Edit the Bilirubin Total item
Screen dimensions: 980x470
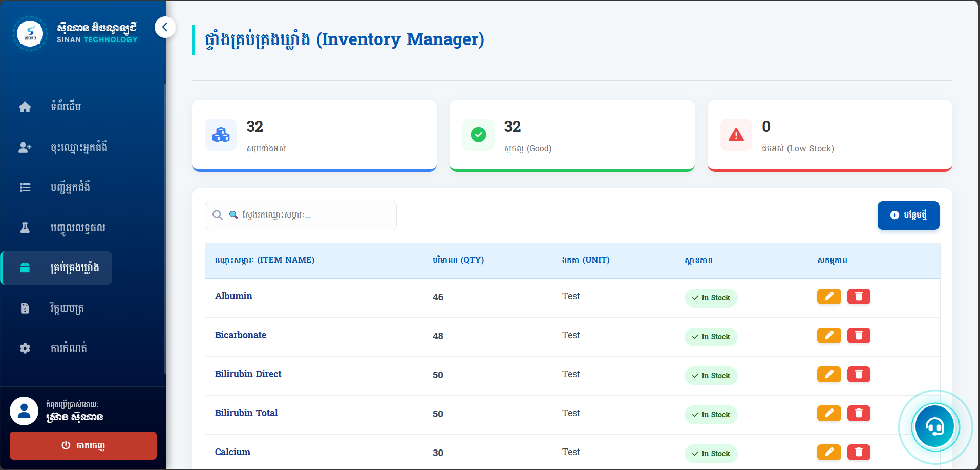point(829,414)
